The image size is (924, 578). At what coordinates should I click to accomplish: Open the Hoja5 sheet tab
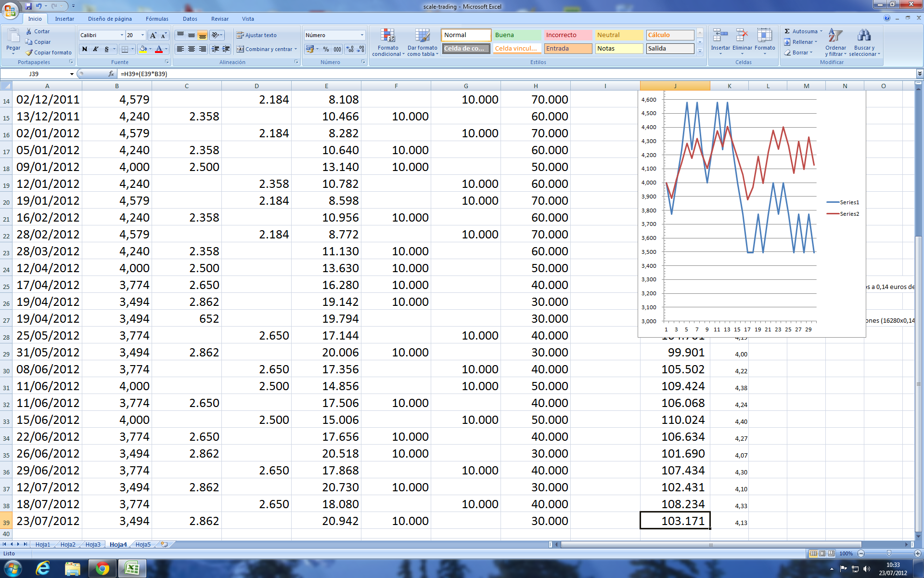coord(143,544)
